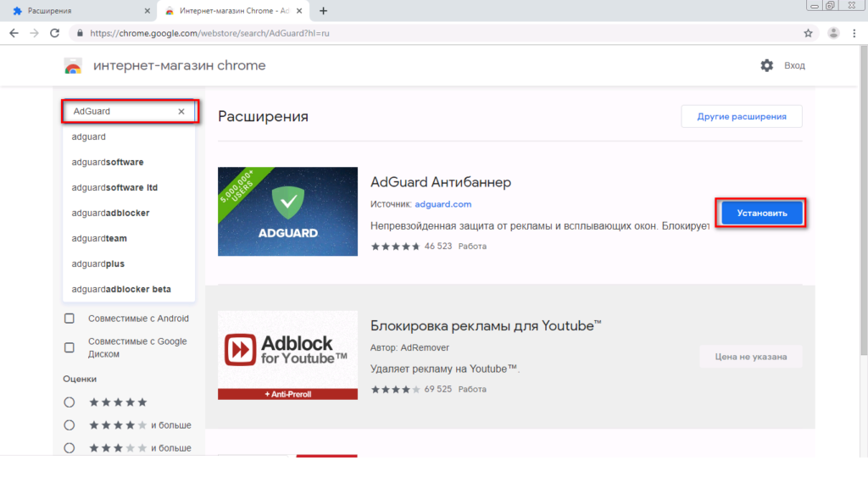
Task: Open the Chrome three-dot menu
Action: (x=854, y=33)
